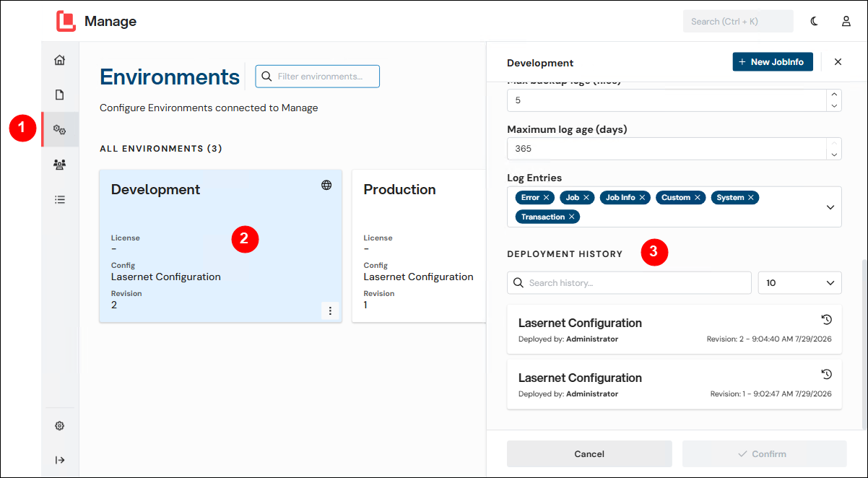868x478 pixels.
Task: Open the user profile icon
Action: [846, 21]
